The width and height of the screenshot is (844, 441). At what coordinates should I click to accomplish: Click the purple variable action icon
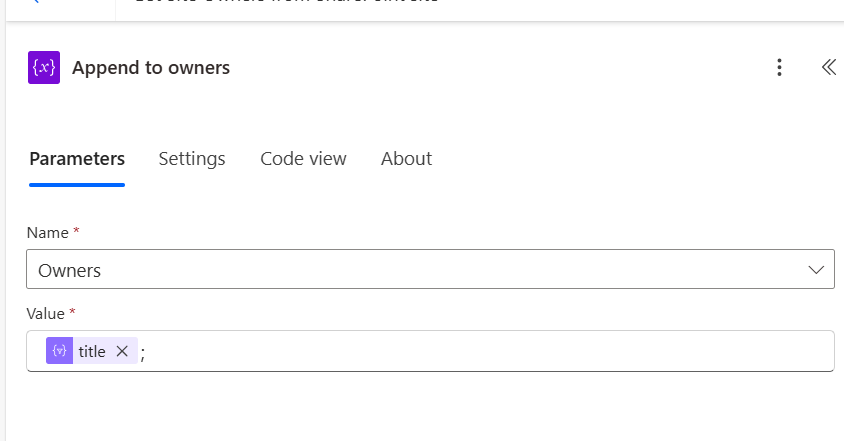(44, 68)
